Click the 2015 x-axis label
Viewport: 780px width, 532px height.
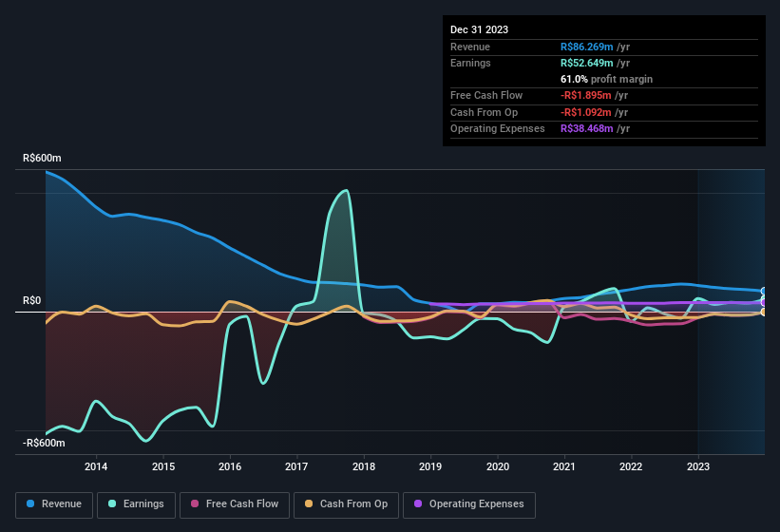(x=163, y=466)
